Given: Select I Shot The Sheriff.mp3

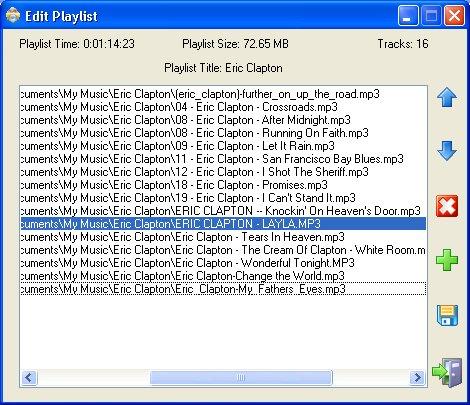Looking at the screenshot, I should pos(223,172).
